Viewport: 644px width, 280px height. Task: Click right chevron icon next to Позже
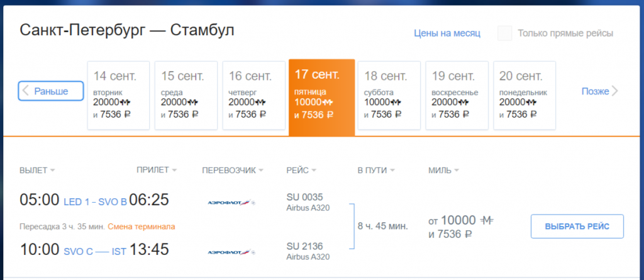[615, 91]
